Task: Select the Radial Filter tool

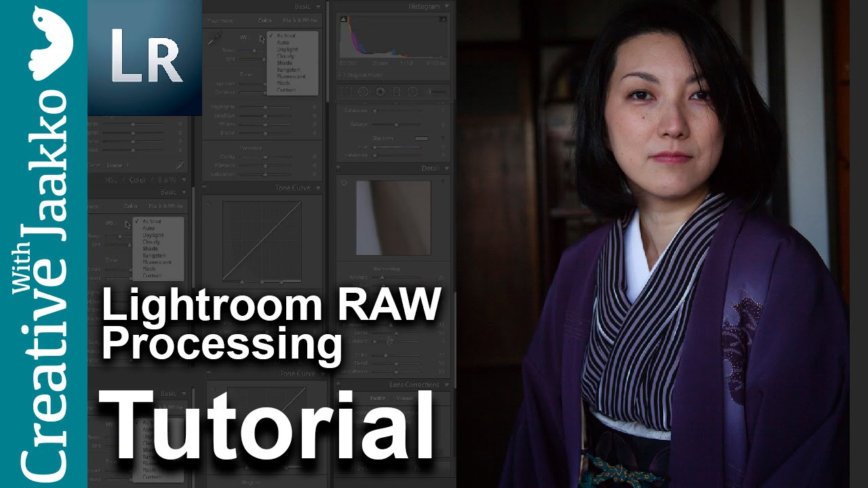Action: [412, 91]
